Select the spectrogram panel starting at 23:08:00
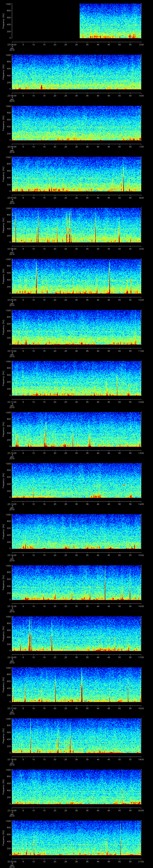The width and height of the screenshot is (153, 868). (77, 225)
